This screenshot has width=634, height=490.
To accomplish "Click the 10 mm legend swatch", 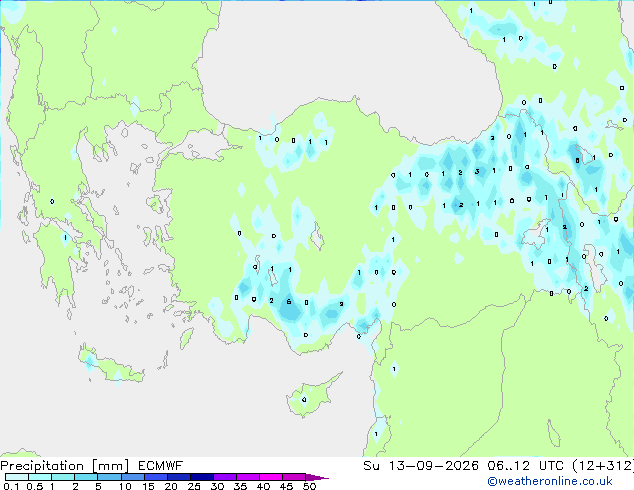I will (x=132, y=477).
